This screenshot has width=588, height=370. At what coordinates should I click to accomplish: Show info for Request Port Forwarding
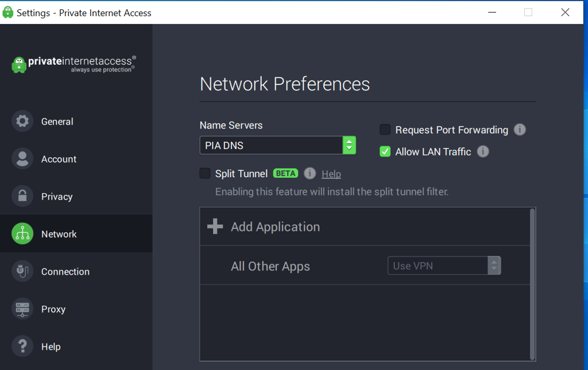point(519,130)
